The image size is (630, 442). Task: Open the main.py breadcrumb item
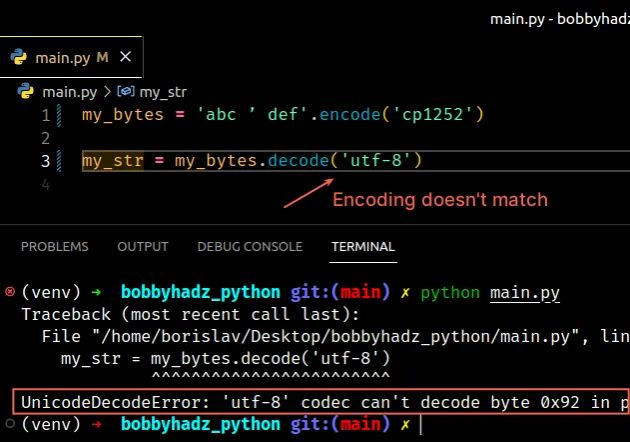70,92
